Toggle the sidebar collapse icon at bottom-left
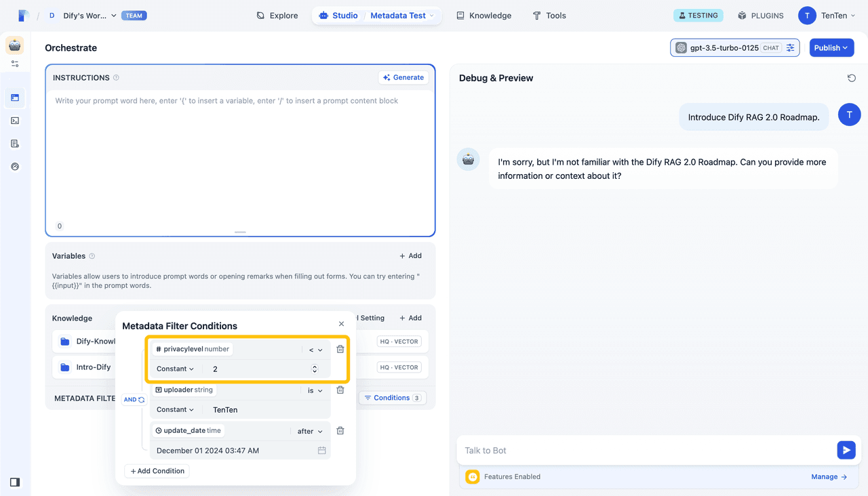 click(15, 482)
